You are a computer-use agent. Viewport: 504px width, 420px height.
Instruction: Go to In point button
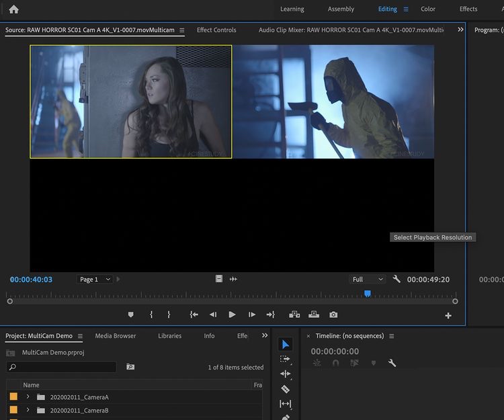pyautogui.click(x=194, y=314)
